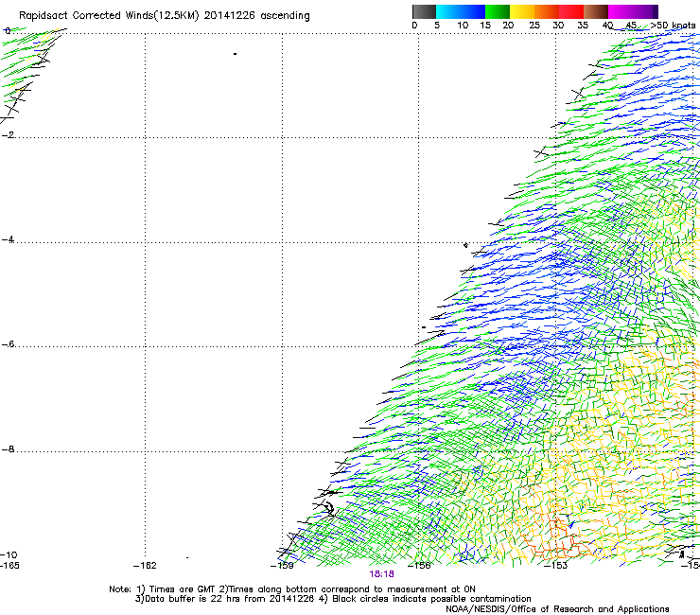
Task: Click the 'Times are GMT' note line
Action: [292, 589]
